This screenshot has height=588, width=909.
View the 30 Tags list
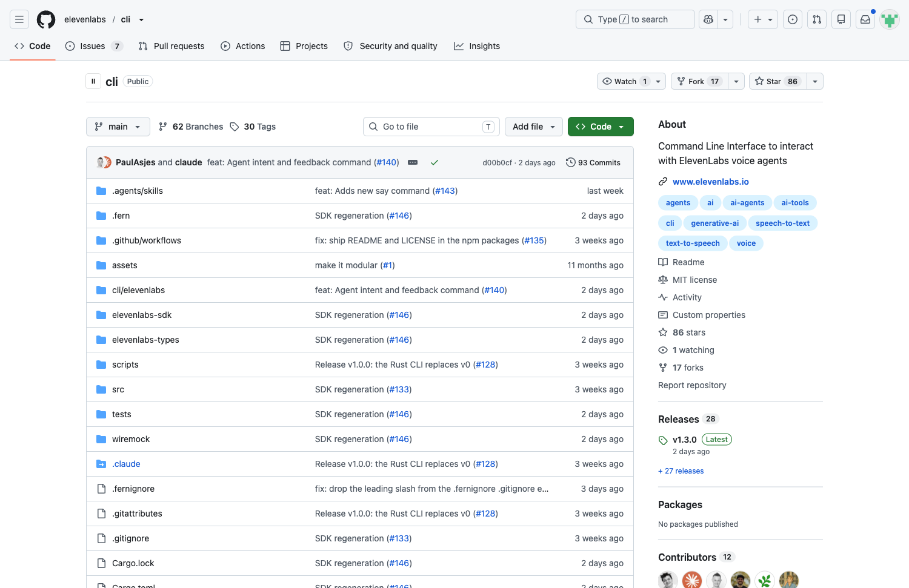253,127
